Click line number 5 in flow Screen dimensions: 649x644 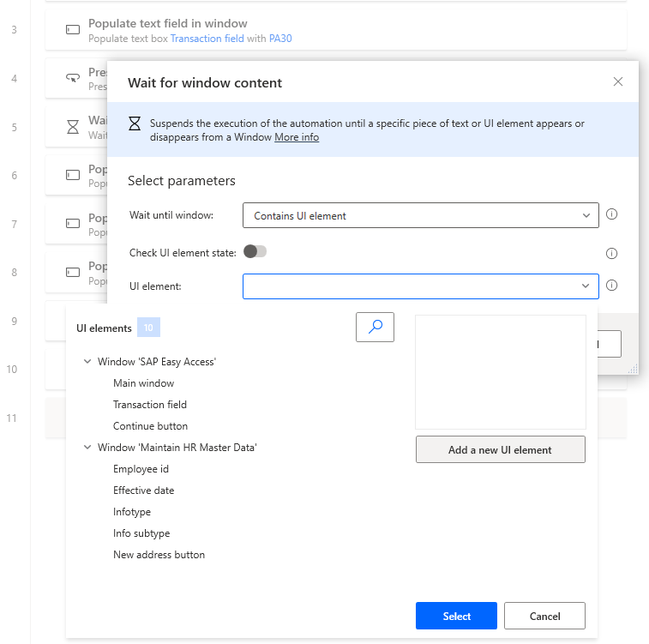[14, 128]
